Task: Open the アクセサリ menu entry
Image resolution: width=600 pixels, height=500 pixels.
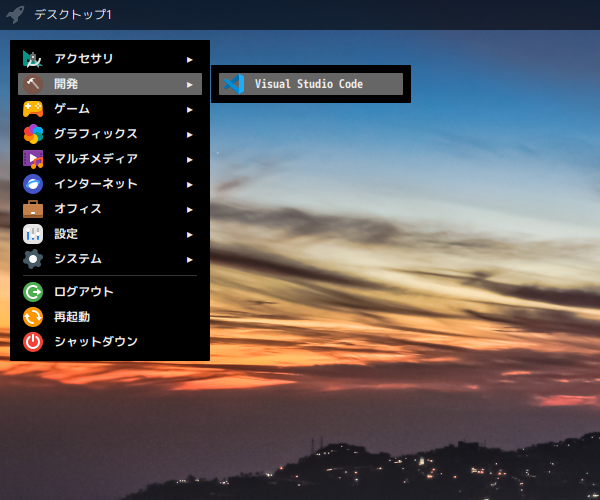Action: (110, 59)
